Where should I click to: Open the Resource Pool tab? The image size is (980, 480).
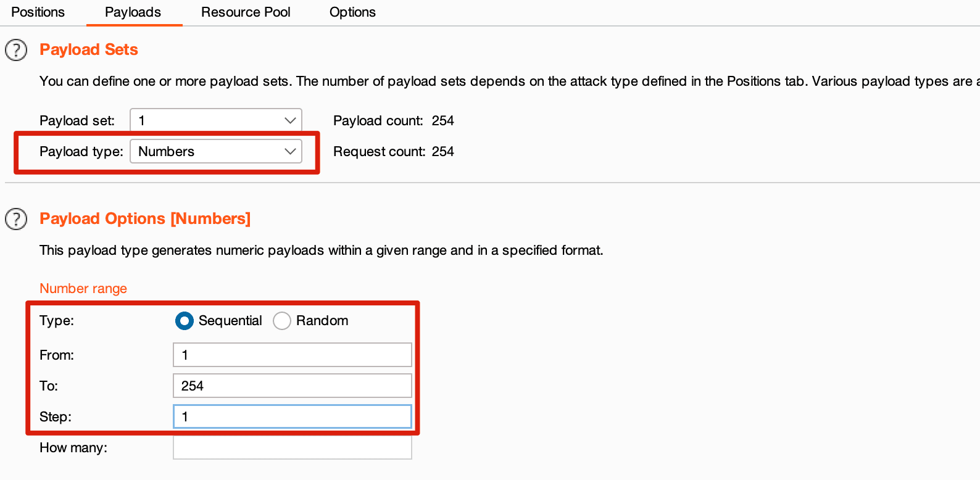[246, 12]
